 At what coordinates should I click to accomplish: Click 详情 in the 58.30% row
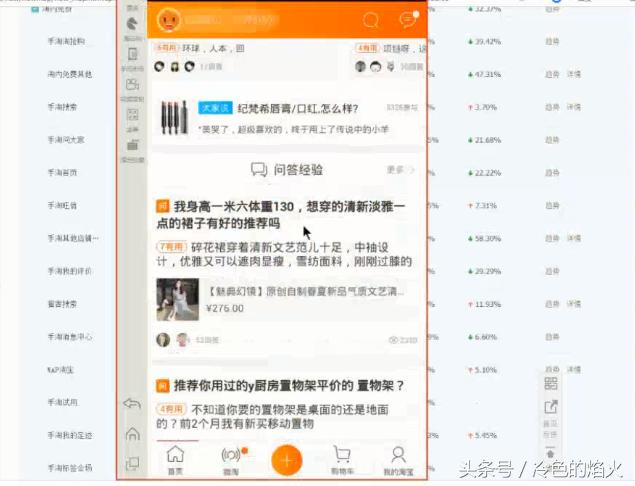point(574,238)
